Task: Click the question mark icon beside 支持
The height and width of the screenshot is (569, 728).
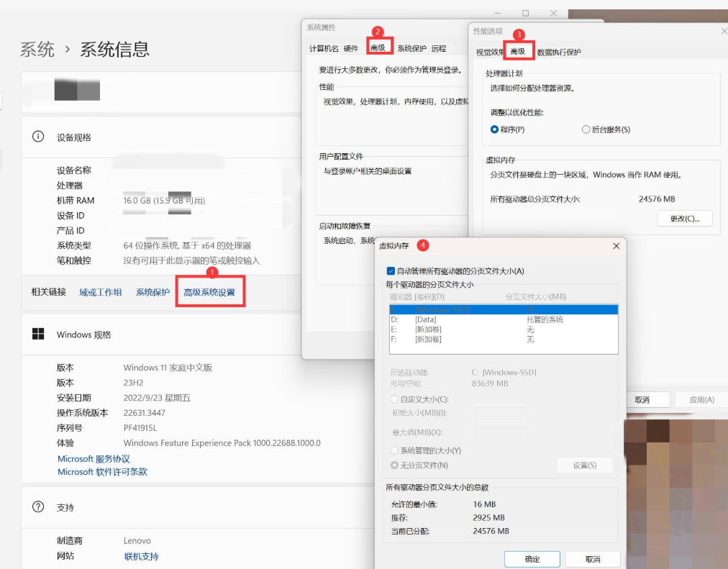Action: (38, 507)
